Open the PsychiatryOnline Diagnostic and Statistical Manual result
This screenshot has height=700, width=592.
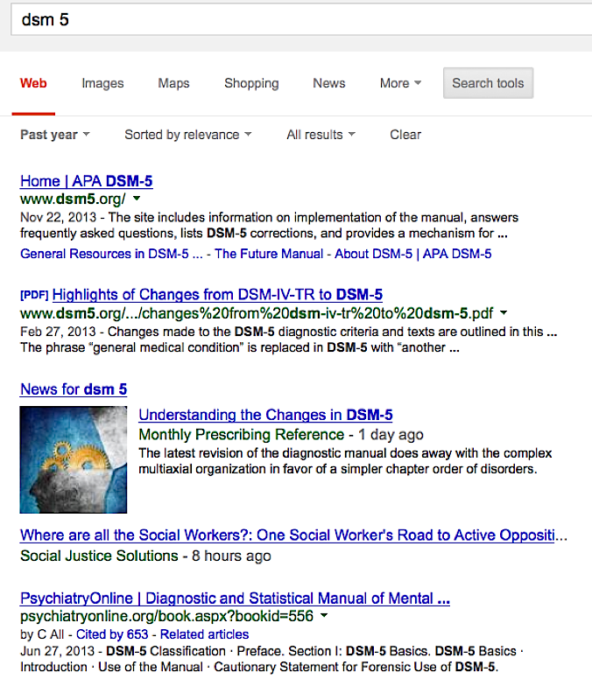pyautogui.click(x=235, y=598)
